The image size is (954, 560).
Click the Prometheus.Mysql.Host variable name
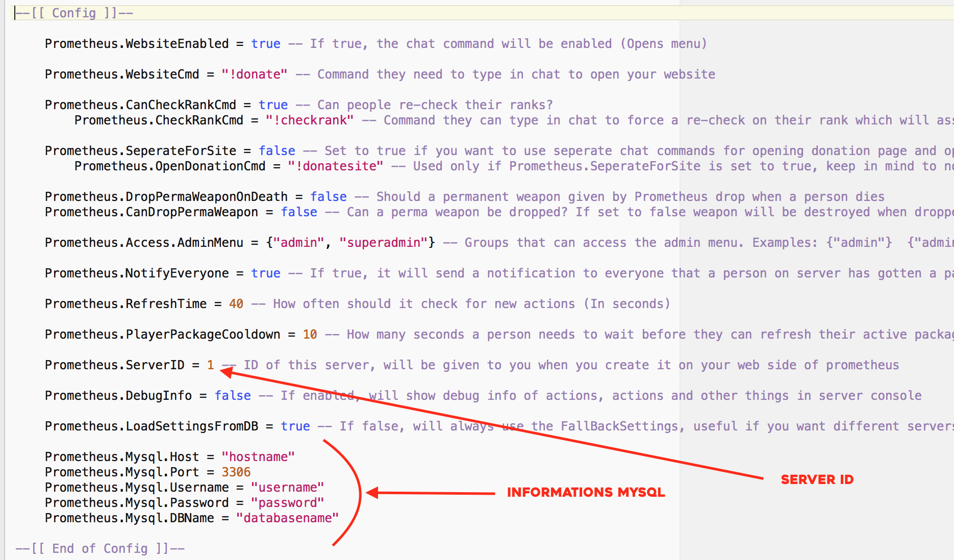pyautogui.click(x=122, y=457)
